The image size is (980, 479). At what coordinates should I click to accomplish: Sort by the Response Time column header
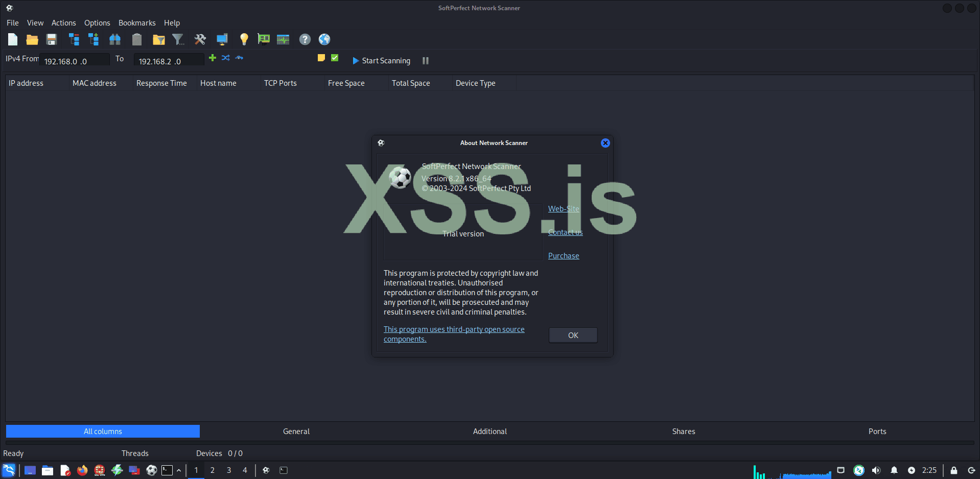pyautogui.click(x=165, y=83)
